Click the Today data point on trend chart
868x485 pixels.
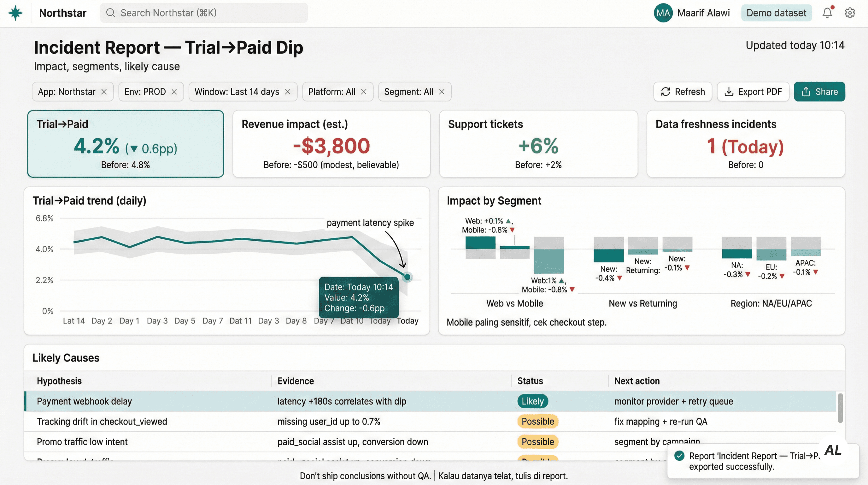pyautogui.click(x=407, y=277)
